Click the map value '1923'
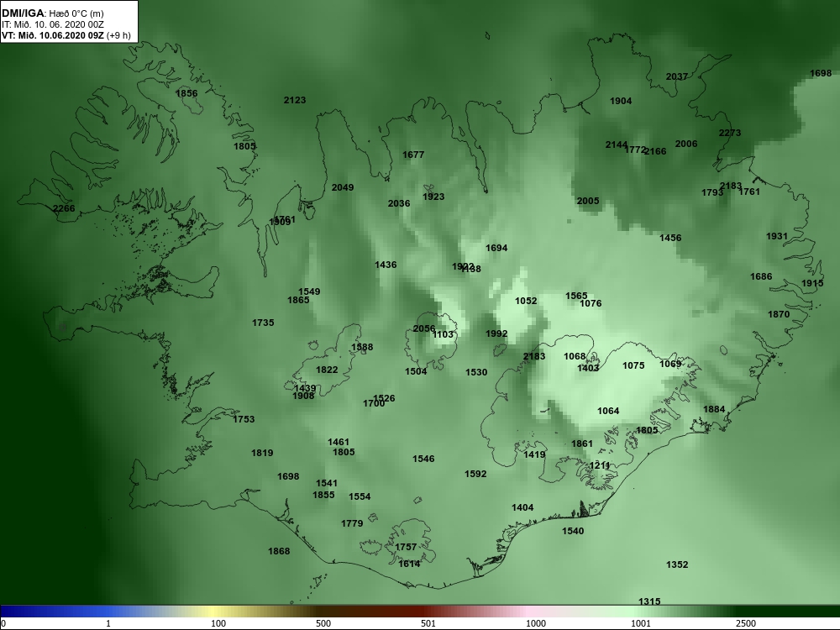 pos(433,197)
